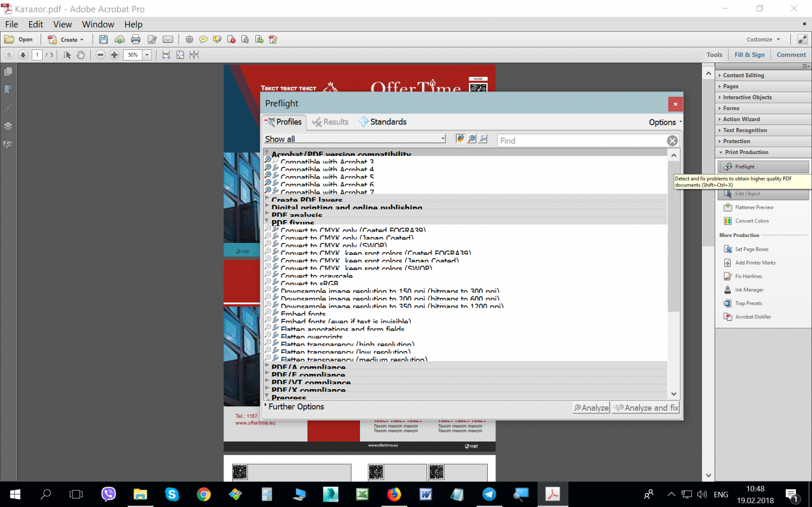Collapse Acrobat/PDF version compatibility group
The image size is (812, 507).
point(267,154)
